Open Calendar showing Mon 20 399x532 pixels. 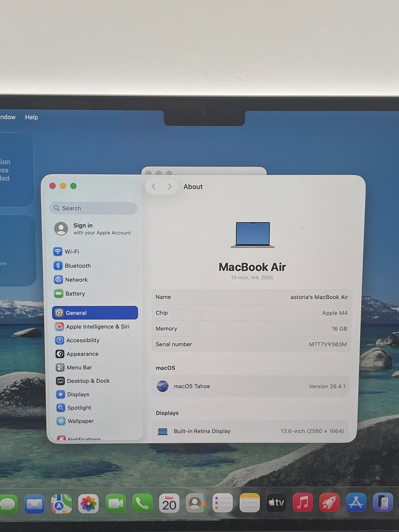pyautogui.click(x=169, y=503)
